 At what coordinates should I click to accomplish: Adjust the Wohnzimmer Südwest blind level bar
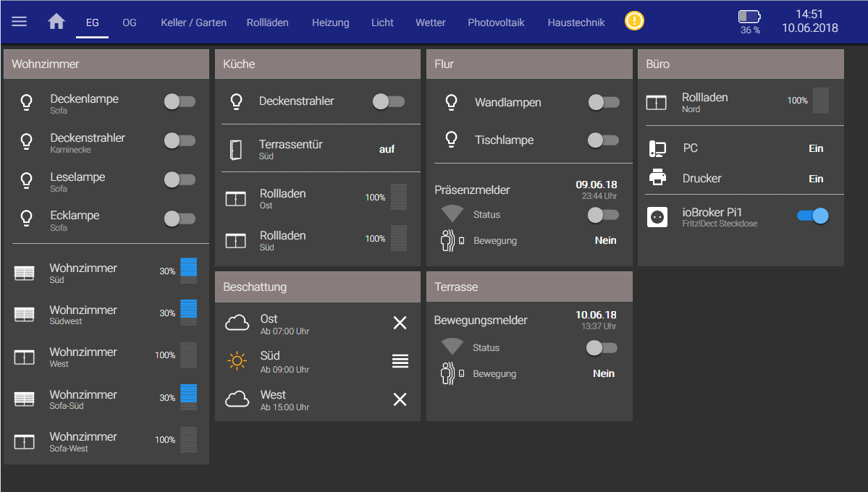click(189, 313)
